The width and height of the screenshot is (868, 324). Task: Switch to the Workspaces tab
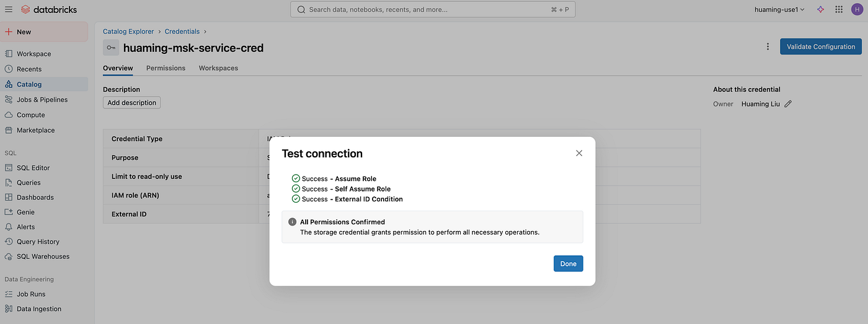pyautogui.click(x=218, y=68)
